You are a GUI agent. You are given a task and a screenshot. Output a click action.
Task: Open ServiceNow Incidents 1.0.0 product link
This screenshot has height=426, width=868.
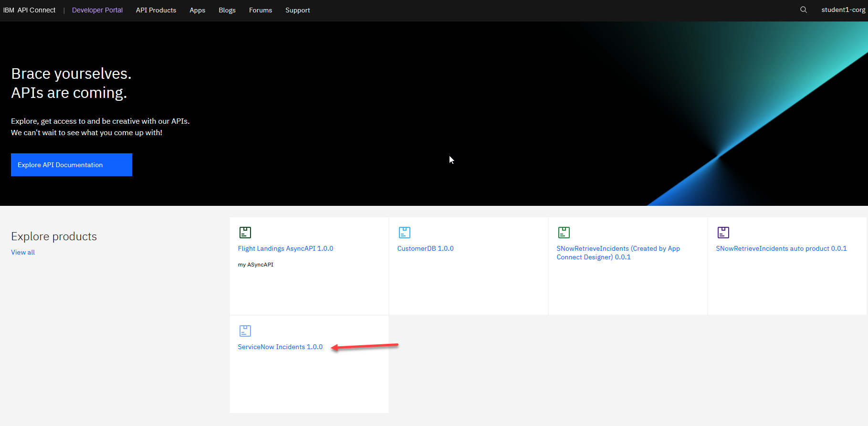280,347
